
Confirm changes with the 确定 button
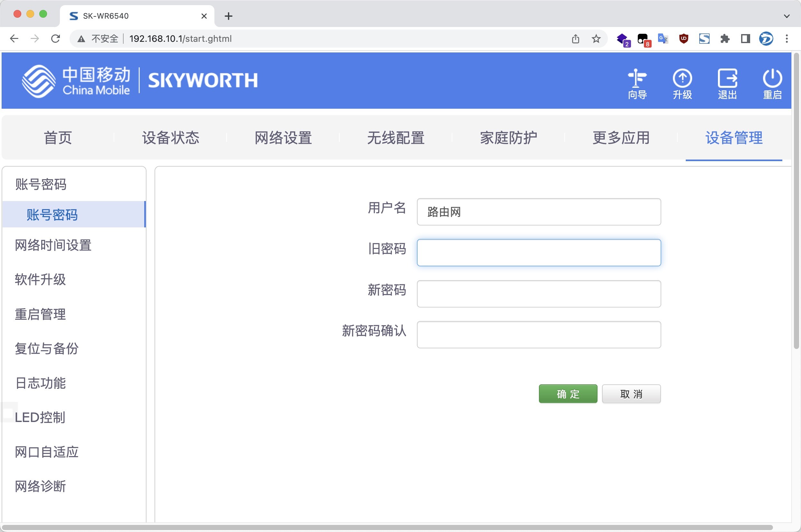(567, 393)
